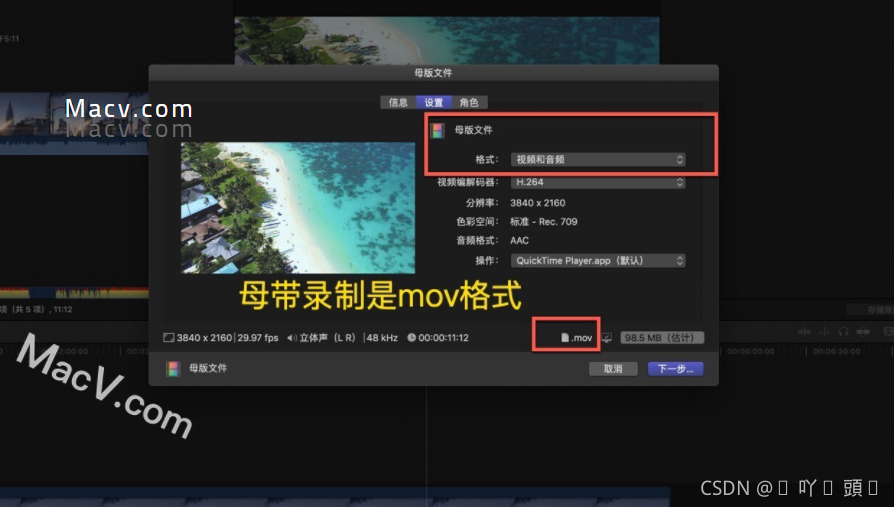Click the 母版文件 icon in dialog footer

tap(173, 368)
